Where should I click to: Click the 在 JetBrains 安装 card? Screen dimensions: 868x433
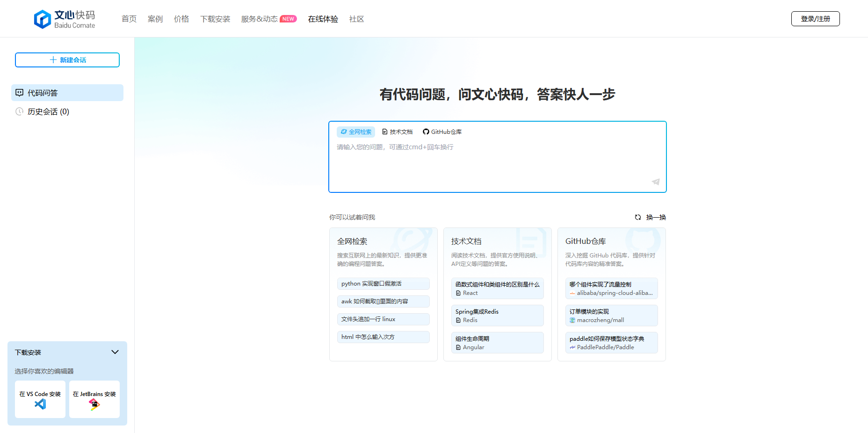click(x=94, y=399)
